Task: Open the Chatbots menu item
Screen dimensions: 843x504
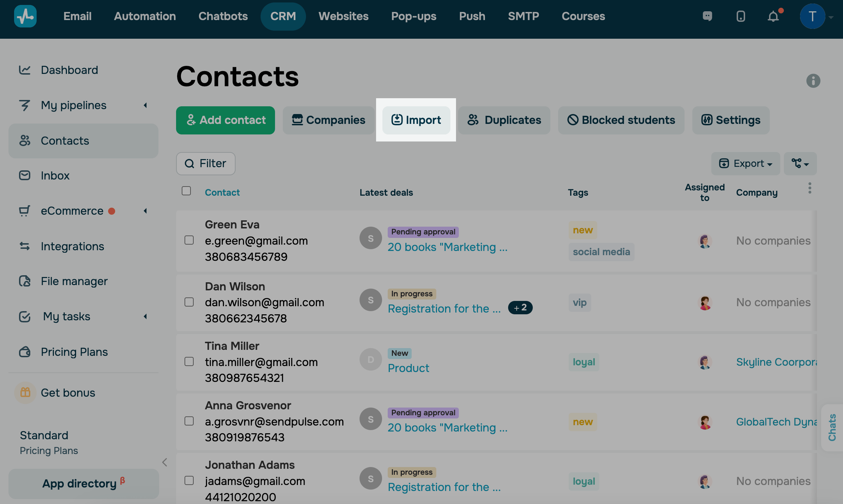Action: pyautogui.click(x=223, y=16)
